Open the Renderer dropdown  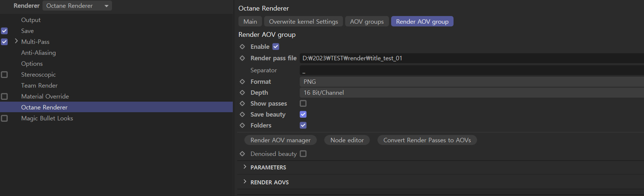click(77, 6)
